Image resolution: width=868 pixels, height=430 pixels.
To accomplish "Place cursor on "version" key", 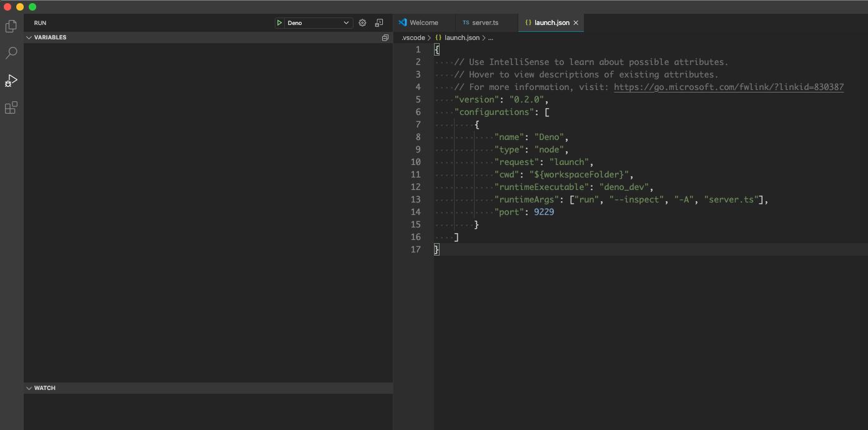I will (476, 99).
